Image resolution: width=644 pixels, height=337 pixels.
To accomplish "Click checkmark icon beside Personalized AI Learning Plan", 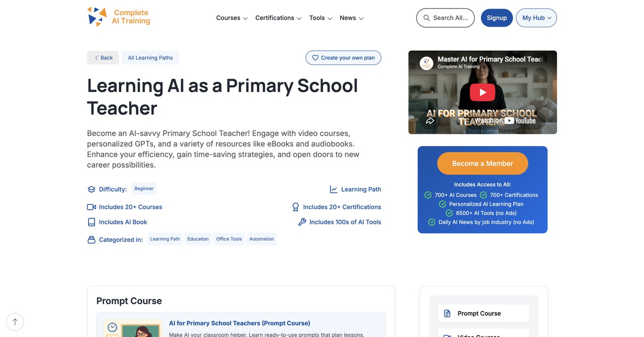I will 443,204.
